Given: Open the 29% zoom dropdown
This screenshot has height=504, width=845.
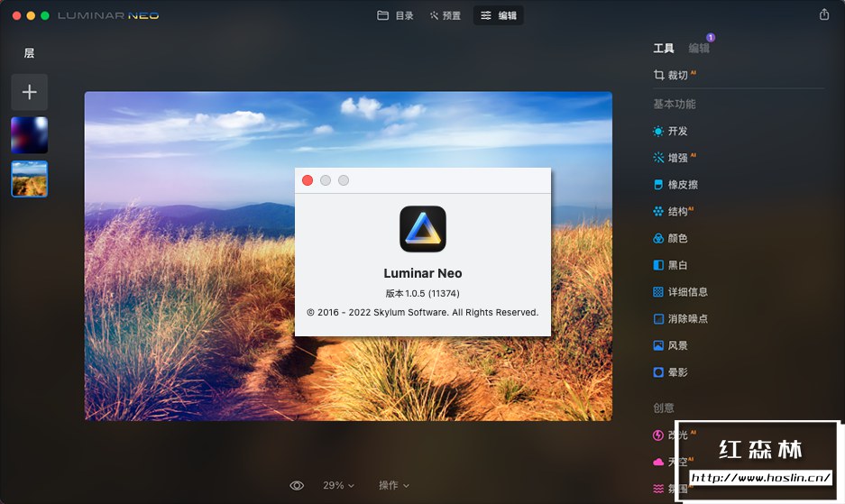Looking at the screenshot, I should click(x=338, y=486).
